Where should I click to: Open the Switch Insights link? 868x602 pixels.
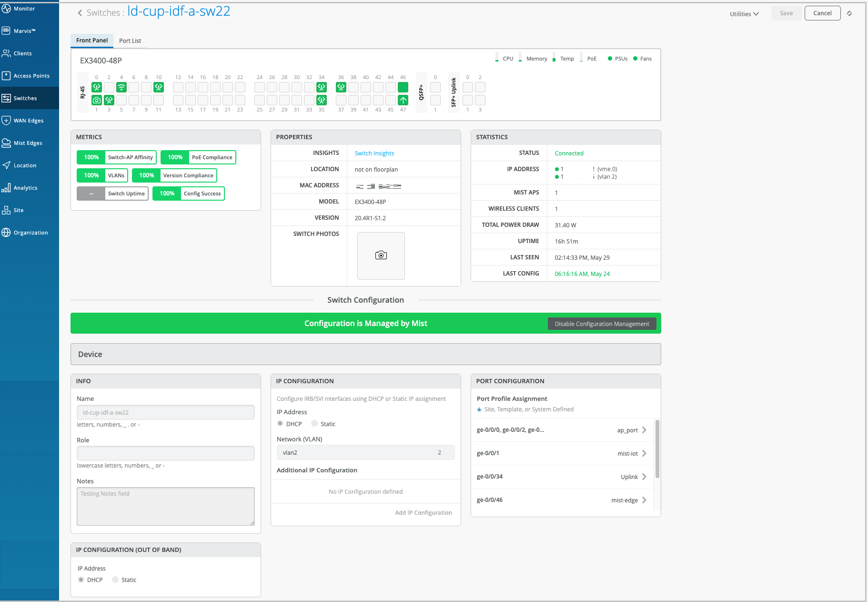(x=374, y=153)
